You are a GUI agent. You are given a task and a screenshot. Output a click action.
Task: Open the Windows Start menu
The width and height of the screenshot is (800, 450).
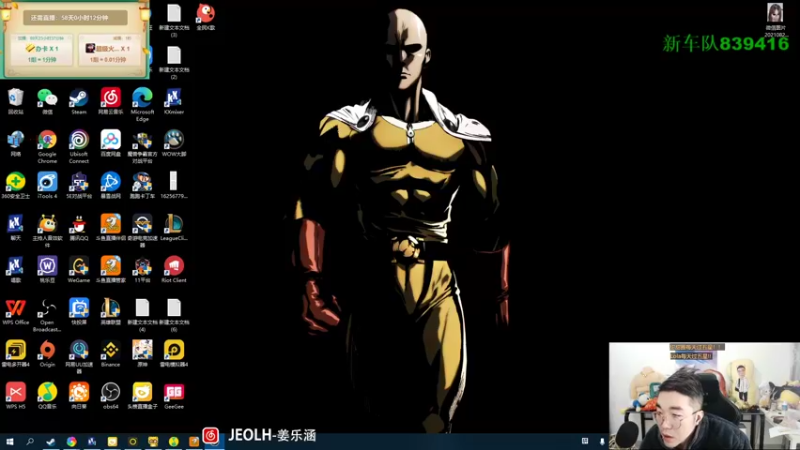(10, 442)
